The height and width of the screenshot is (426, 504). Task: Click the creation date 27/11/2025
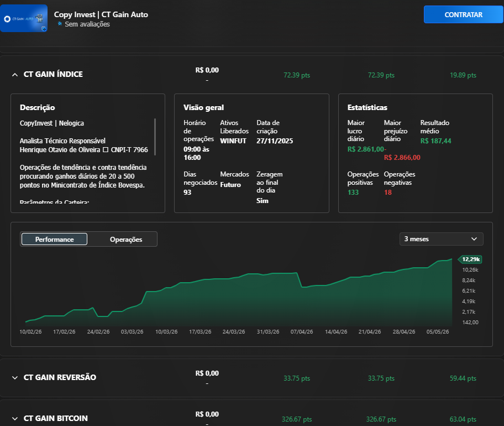pyautogui.click(x=275, y=141)
